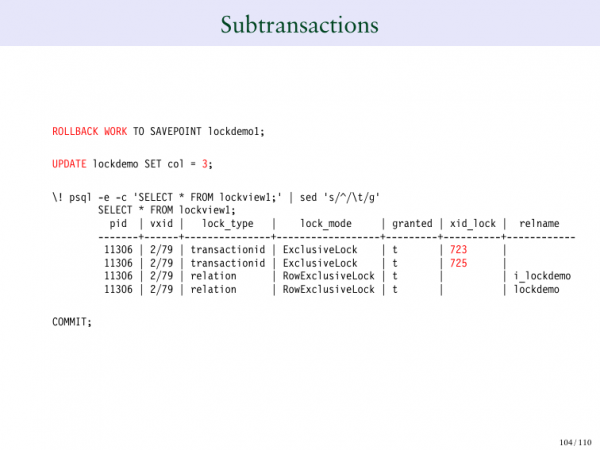Click the red UPDATE keyword
Viewport: 600px width, 450px height.
(x=70, y=163)
